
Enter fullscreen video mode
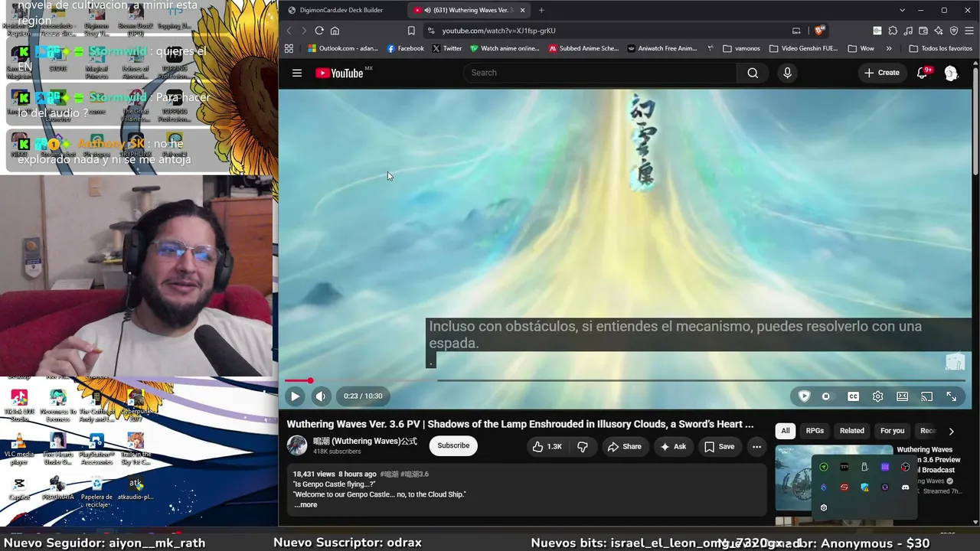click(951, 396)
